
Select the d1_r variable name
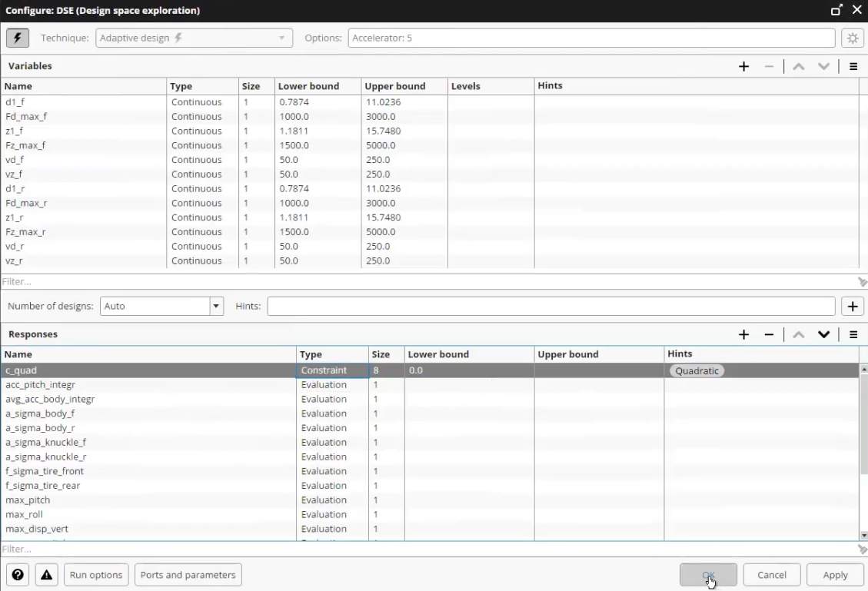[15, 188]
